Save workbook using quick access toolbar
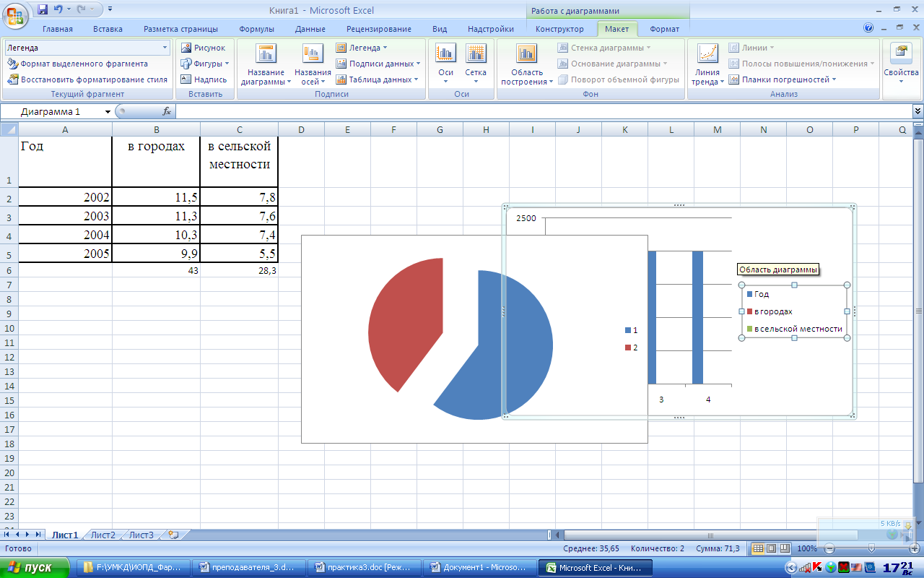The width and height of the screenshot is (924, 578). click(x=42, y=9)
